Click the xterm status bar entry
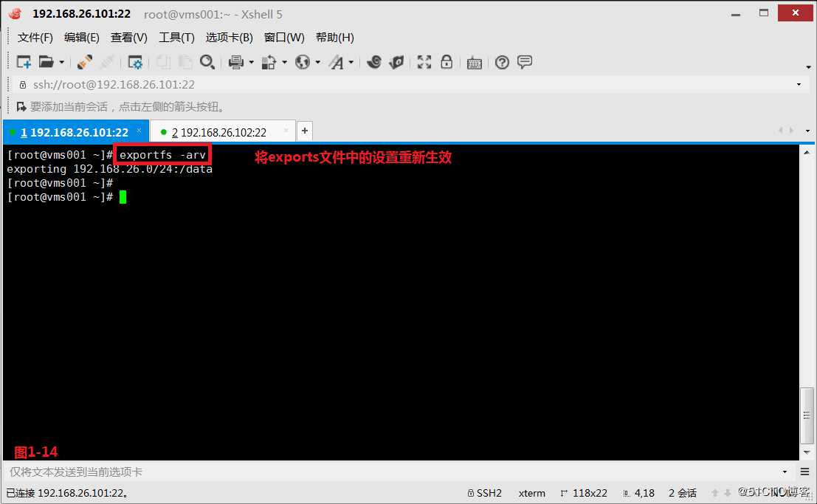This screenshot has height=504, width=817. point(532,493)
